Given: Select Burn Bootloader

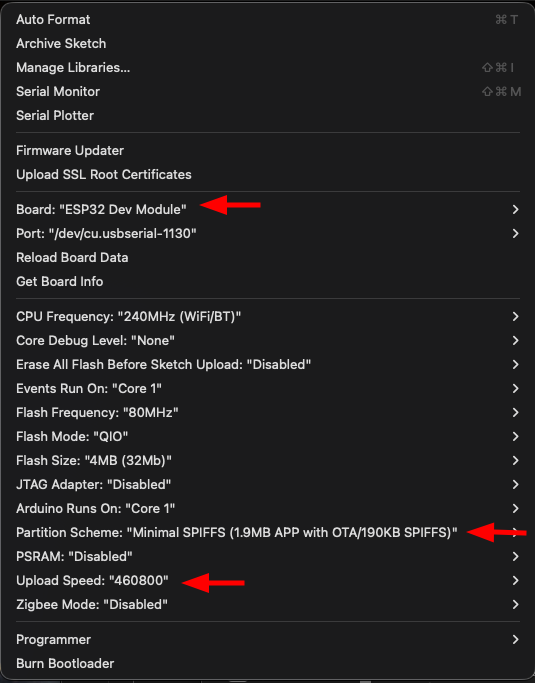Looking at the screenshot, I should (x=268, y=663).
